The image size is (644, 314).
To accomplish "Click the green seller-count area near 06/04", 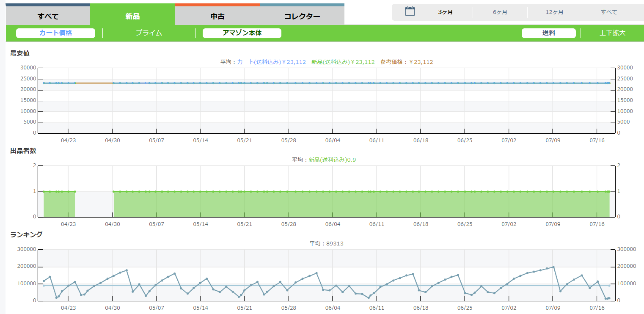I will [x=333, y=204].
